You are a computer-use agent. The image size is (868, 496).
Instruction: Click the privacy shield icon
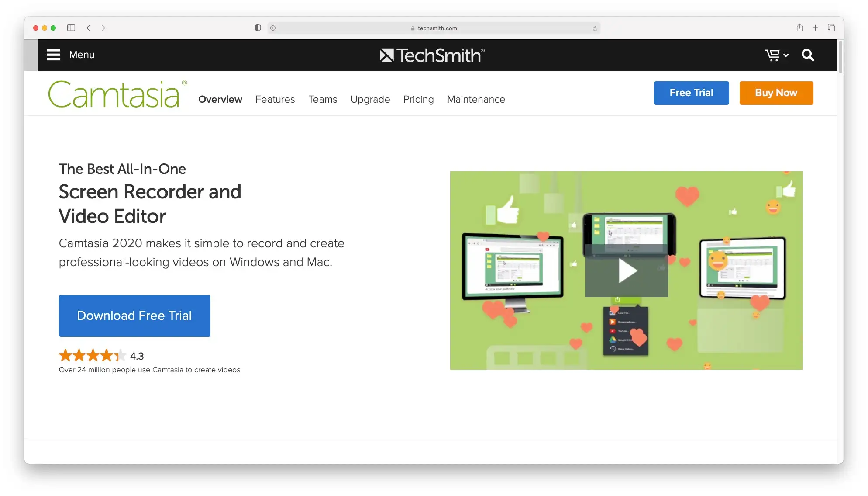[258, 28]
